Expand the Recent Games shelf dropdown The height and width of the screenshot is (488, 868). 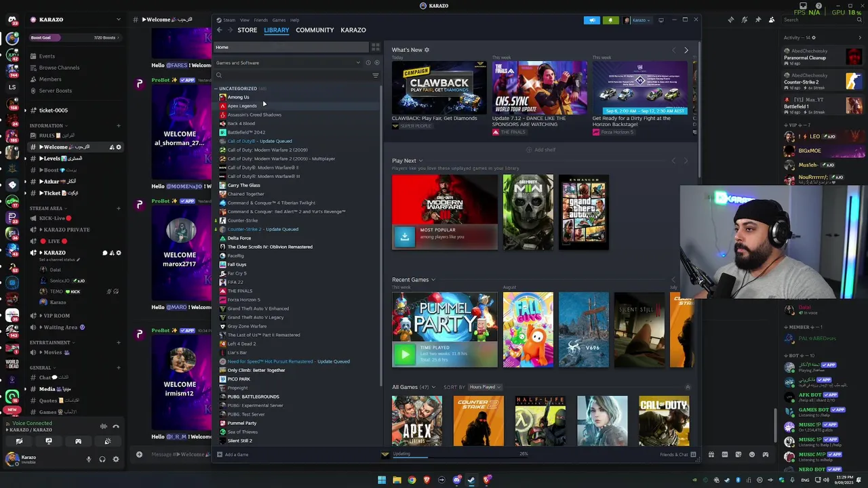click(x=433, y=280)
